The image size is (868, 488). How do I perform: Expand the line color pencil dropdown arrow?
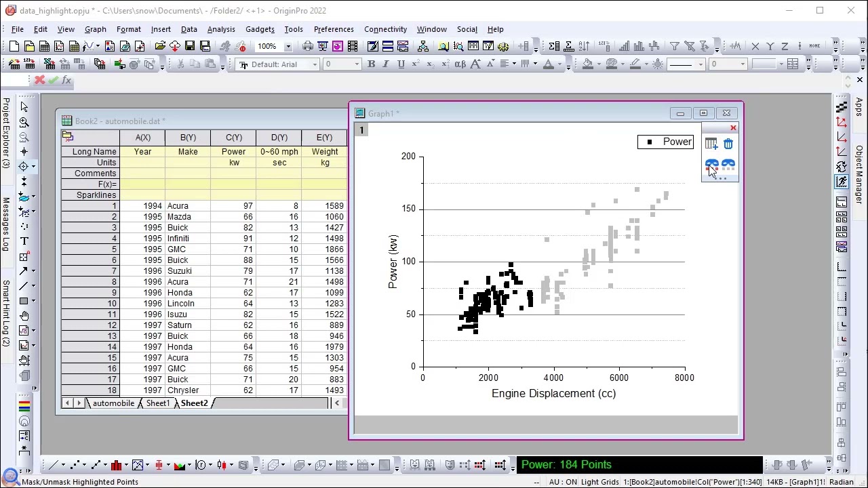click(x=646, y=64)
